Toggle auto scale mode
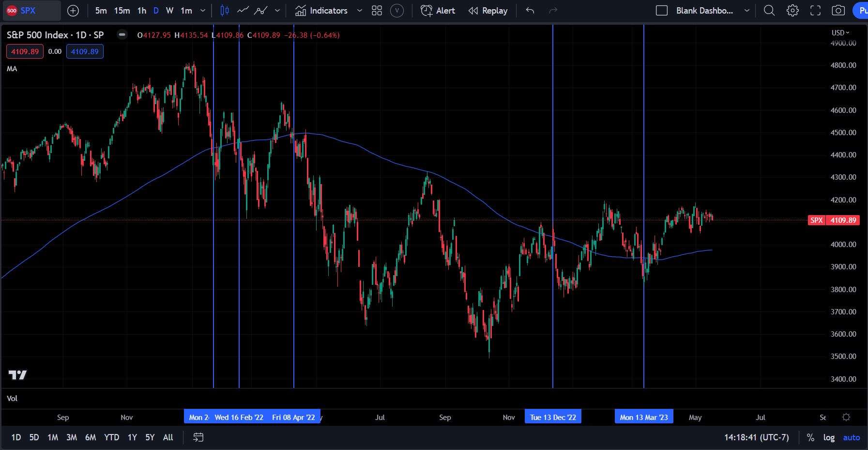868x450 pixels. point(851,437)
